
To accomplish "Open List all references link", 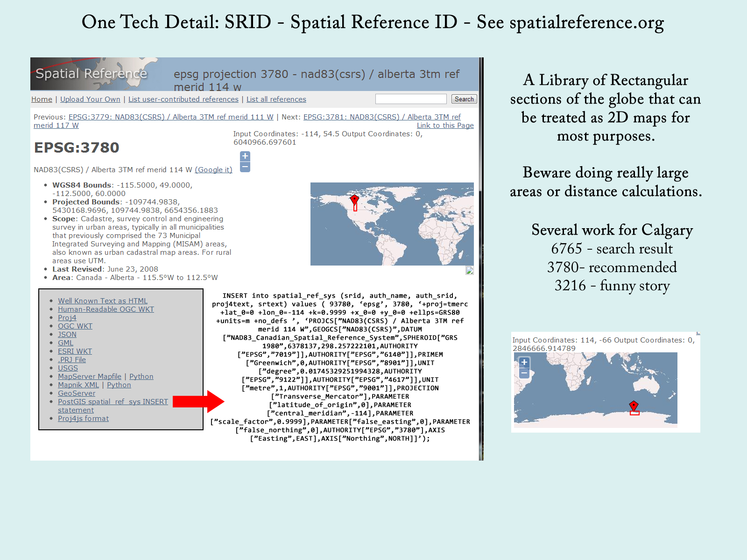I will pyautogui.click(x=276, y=99).
